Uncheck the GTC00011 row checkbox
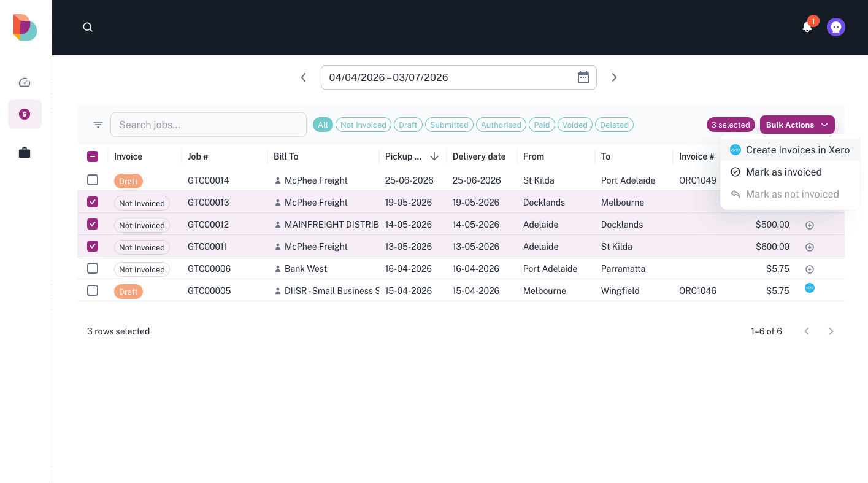The height and width of the screenshot is (483, 868). click(x=93, y=246)
